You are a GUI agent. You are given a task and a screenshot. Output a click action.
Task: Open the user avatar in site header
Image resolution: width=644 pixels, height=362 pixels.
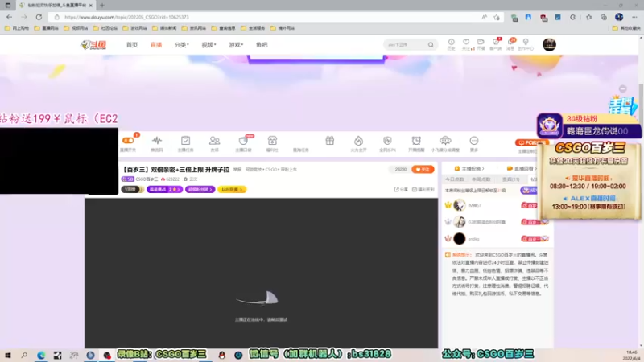coord(549,44)
